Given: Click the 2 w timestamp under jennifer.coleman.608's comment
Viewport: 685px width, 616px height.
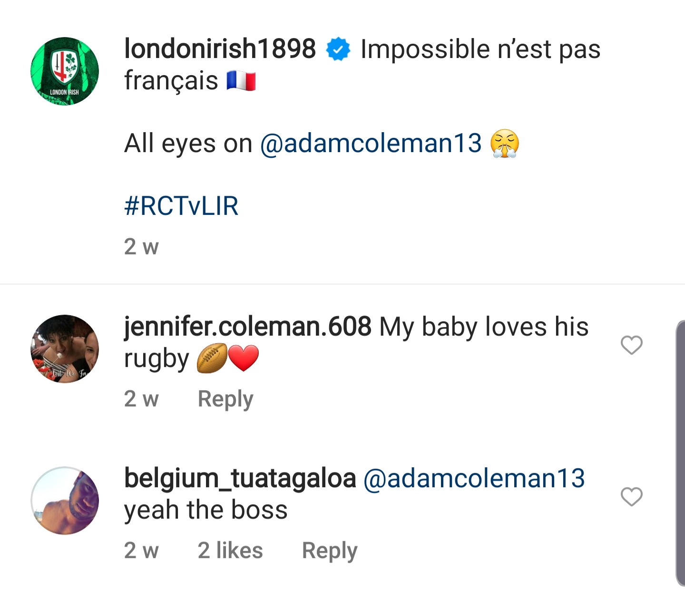Looking at the screenshot, I should coord(141,399).
